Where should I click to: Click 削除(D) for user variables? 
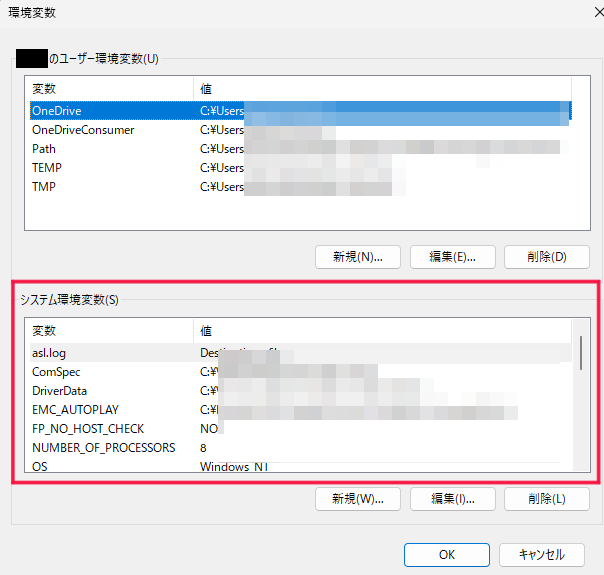546,257
